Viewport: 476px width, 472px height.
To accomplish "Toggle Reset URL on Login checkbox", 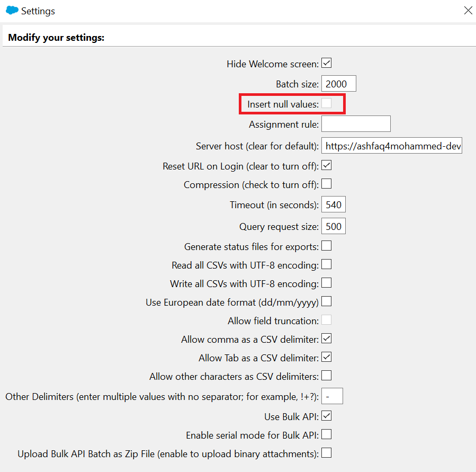I will pyautogui.click(x=326, y=165).
